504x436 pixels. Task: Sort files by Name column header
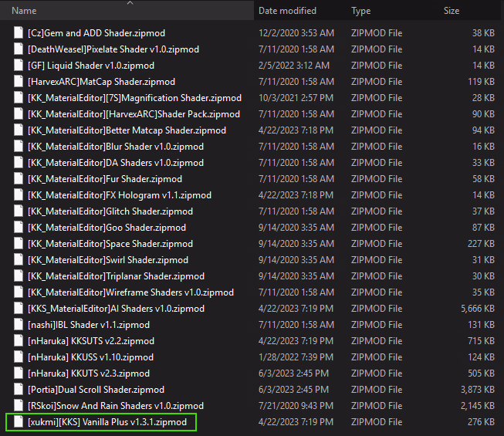[x=25, y=11]
